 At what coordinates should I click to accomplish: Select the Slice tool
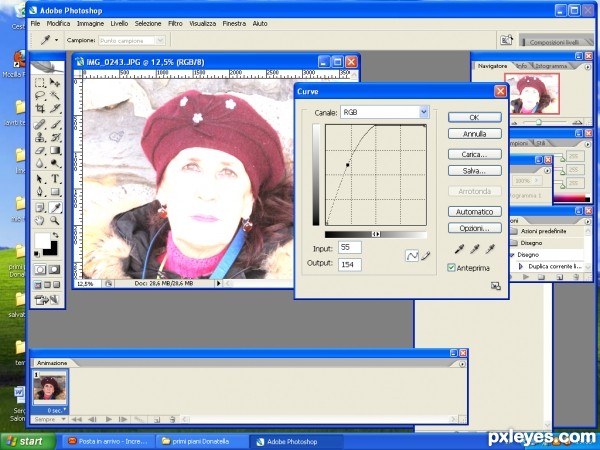coord(55,108)
